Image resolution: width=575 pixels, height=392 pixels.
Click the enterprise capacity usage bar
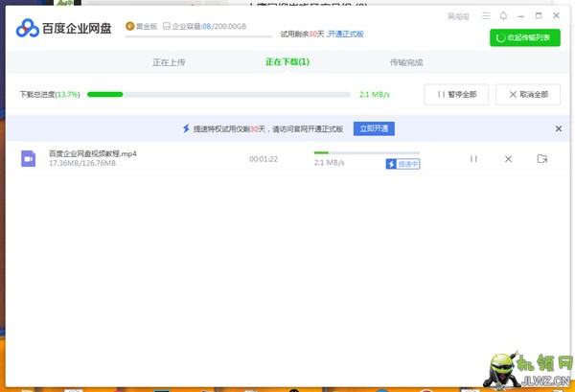(x=198, y=36)
